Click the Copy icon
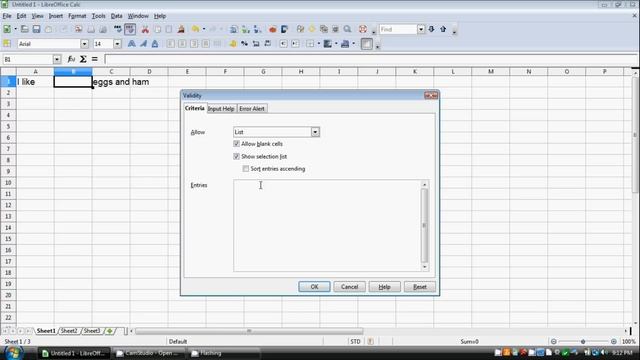640x360 pixels. tap(157, 29)
